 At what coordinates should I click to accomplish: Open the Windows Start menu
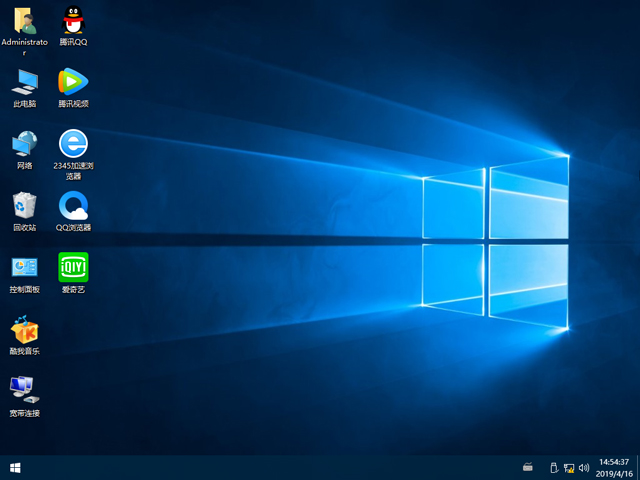(15, 468)
